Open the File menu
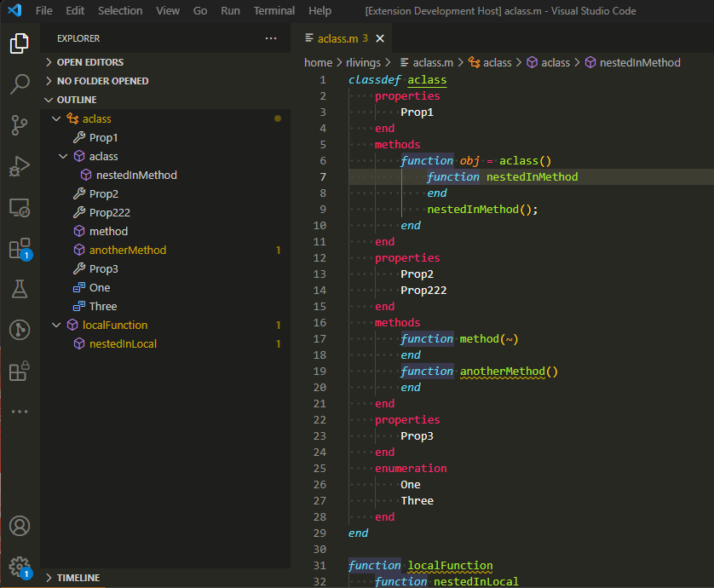 tap(43, 10)
